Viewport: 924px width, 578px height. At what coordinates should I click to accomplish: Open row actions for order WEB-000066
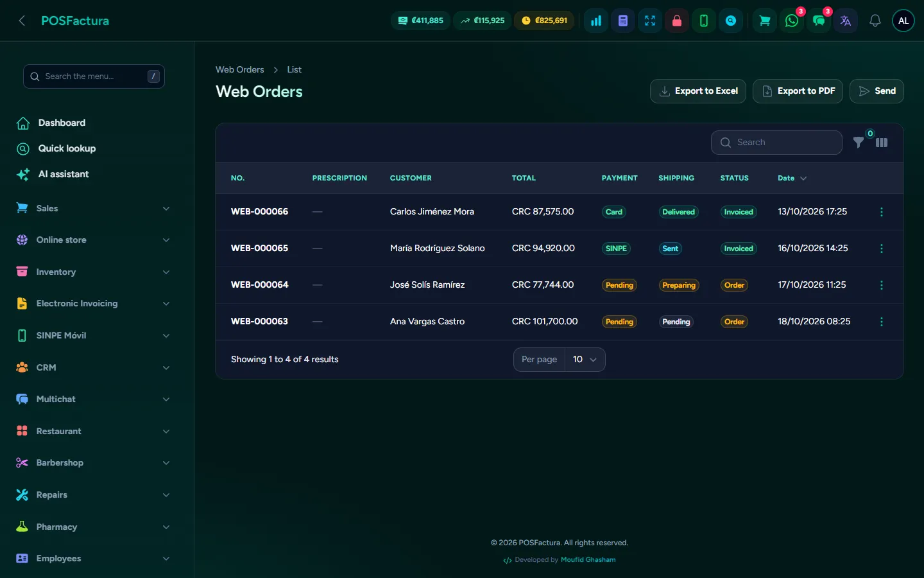pyautogui.click(x=882, y=212)
